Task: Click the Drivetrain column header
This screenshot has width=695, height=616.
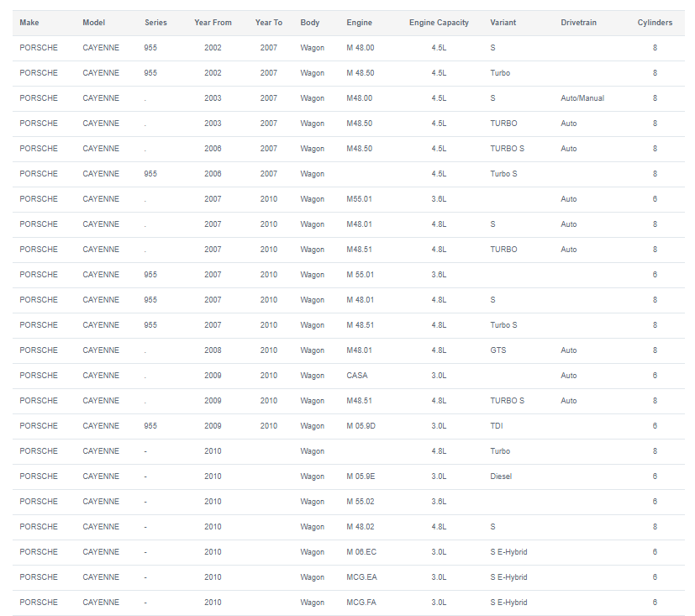Action: tap(578, 23)
